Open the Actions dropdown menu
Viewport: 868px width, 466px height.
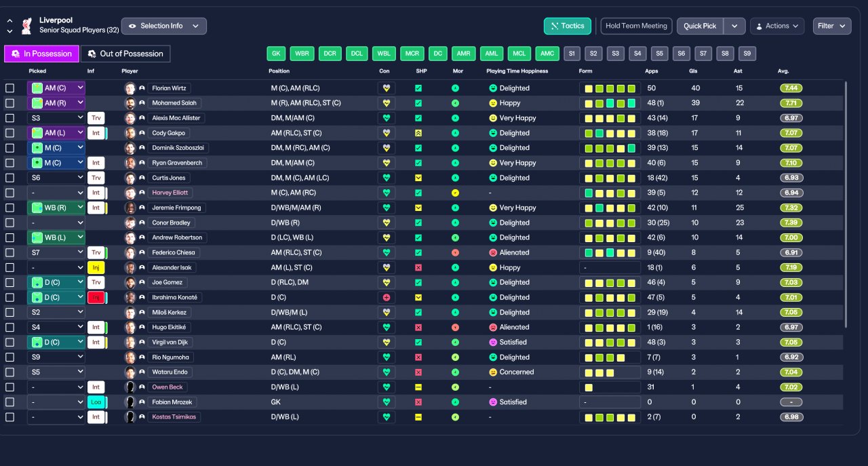pyautogui.click(x=777, y=26)
